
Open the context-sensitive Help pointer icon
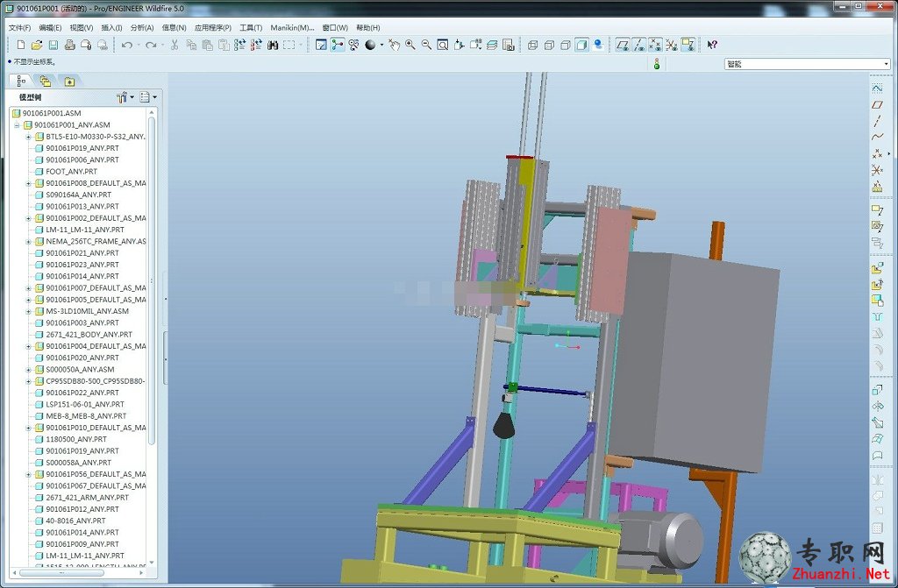[x=712, y=45]
